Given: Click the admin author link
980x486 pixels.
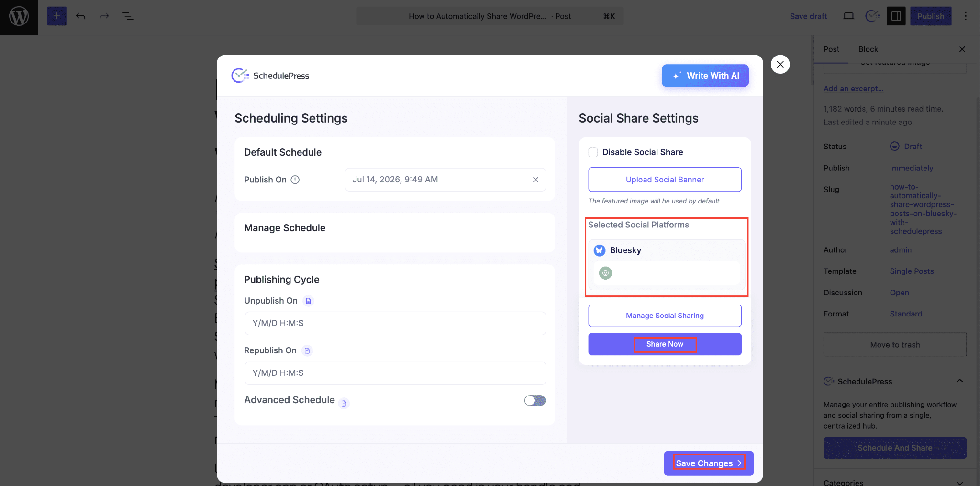Looking at the screenshot, I should (x=901, y=250).
